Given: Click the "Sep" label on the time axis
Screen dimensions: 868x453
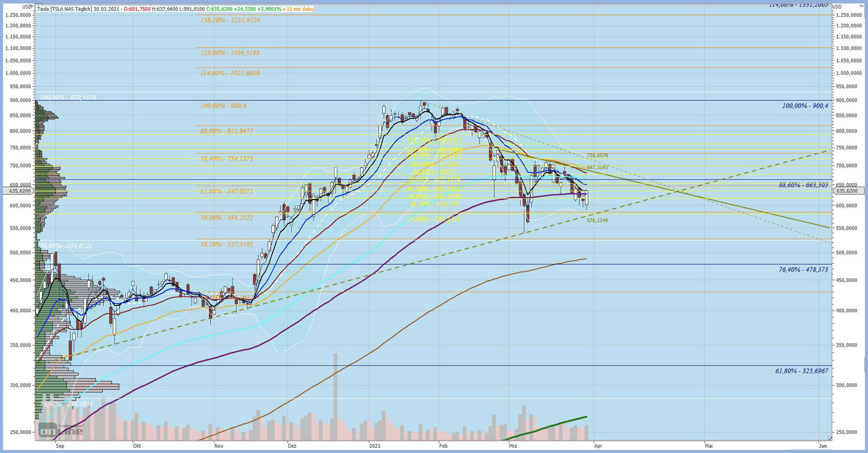Looking at the screenshot, I should pyautogui.click(x=60, y=445).
